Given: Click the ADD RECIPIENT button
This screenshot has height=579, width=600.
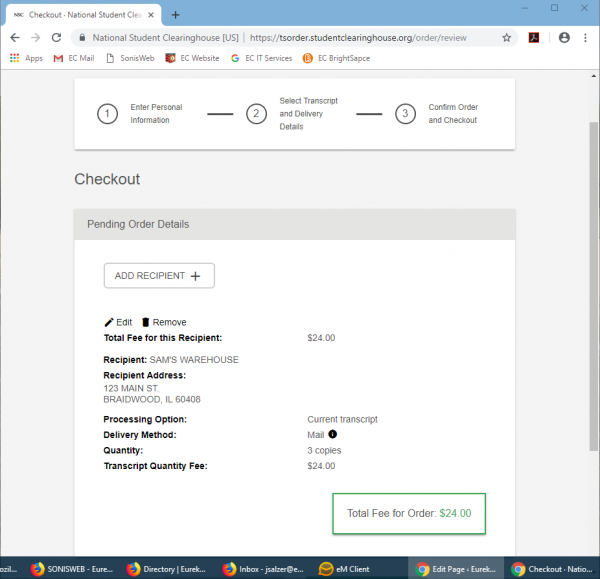Looking at the screenshot, I should click(159, 276).
